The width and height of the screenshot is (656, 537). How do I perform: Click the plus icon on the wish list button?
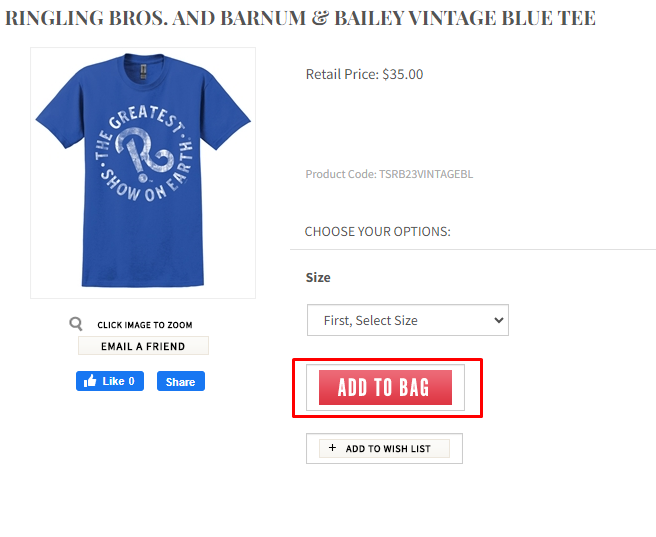click(332, 448)
